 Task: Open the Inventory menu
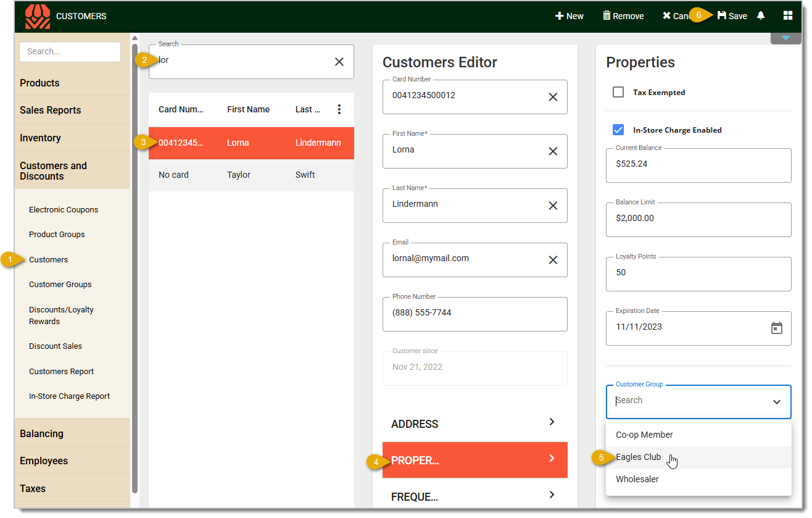point(72,138)
